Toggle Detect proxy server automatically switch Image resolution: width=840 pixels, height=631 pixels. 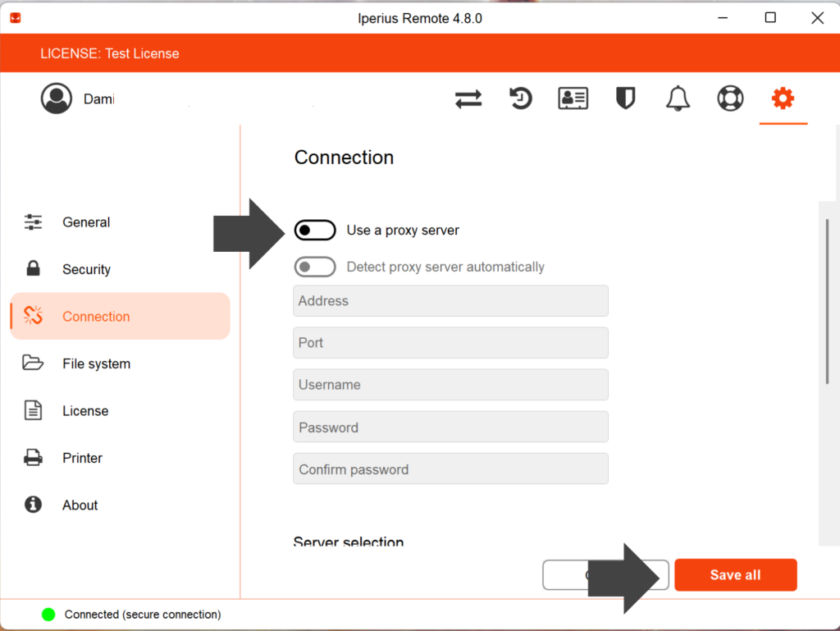click(315, 267)
